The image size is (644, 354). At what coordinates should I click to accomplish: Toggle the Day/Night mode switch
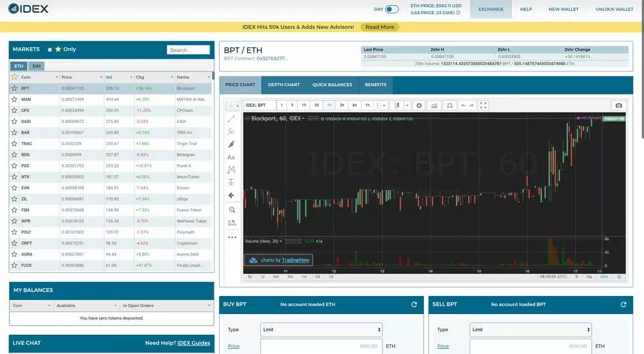click(x=392, y=9)
